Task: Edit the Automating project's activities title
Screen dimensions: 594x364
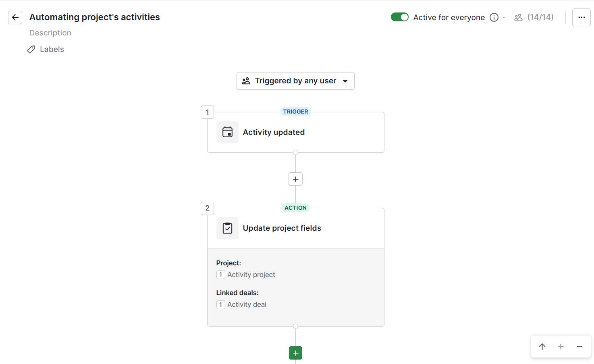Action: (x=95, y=17)
